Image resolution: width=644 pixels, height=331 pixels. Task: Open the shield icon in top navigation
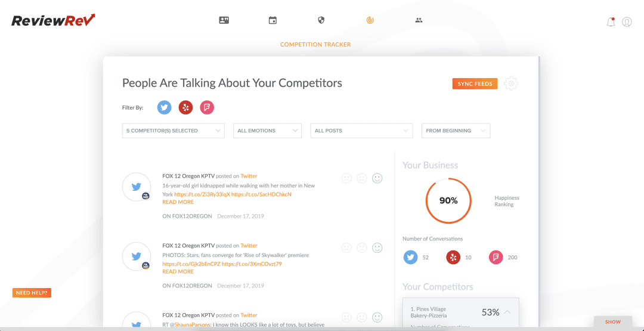(321, 20)
